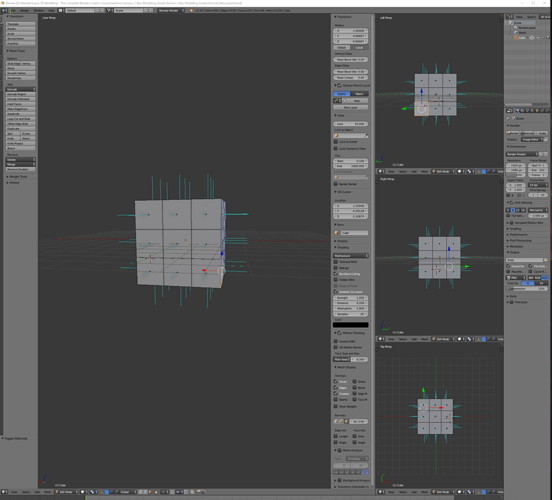Image resolution: width=552 pixels, height=500 pixels.
Task: Click the grease pencil draw icon
Action: 336,100
